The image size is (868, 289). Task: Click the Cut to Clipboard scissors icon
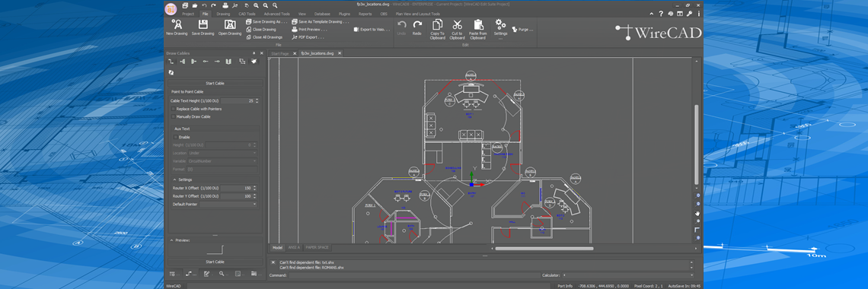tap(458, 24)
